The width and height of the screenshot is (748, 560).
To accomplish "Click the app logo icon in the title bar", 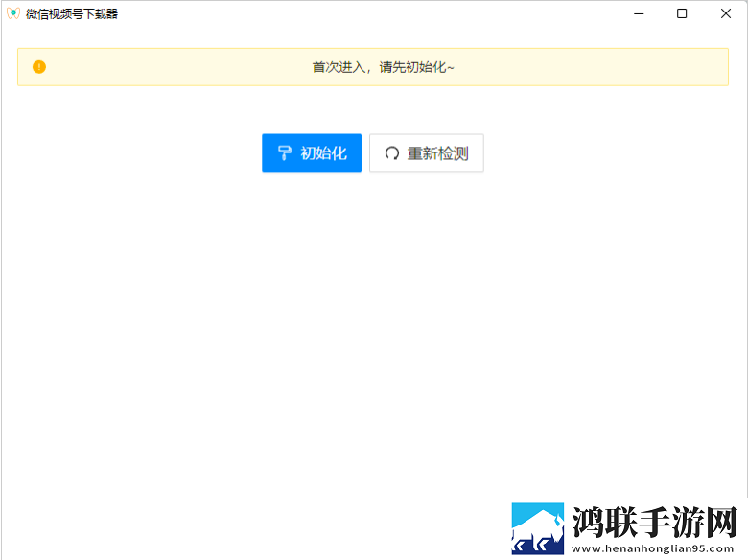I will pos(13,13).
